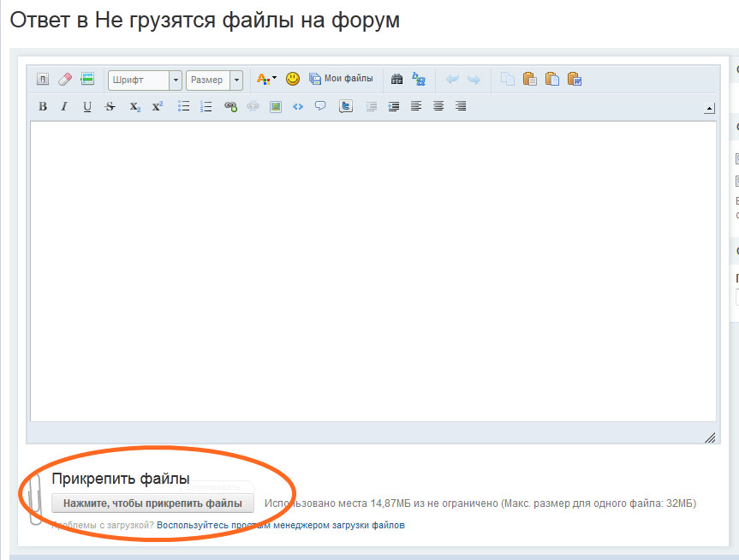Screen dimensions: 739x560
Task: Click the Undo arrow
Action: [452, 79]
